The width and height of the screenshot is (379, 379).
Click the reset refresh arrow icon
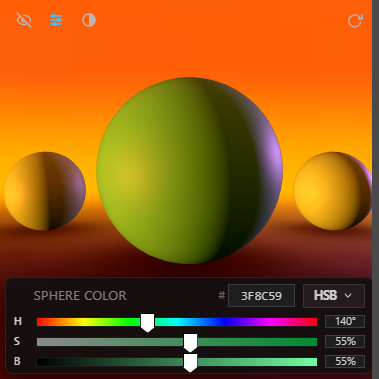click(x=355, y=20)
